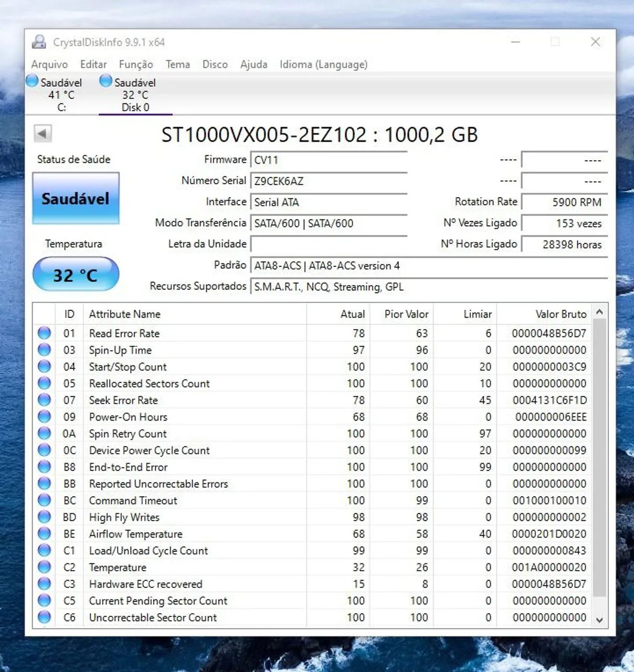Click the Nº Vezes Ligado field 153 vezes

point(564,223)
